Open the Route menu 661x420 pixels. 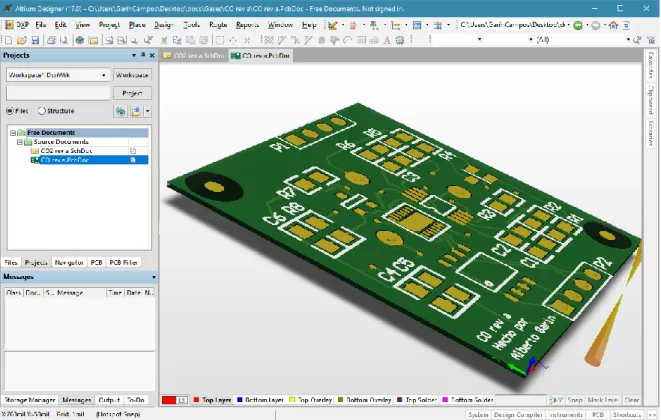(218, 25)
